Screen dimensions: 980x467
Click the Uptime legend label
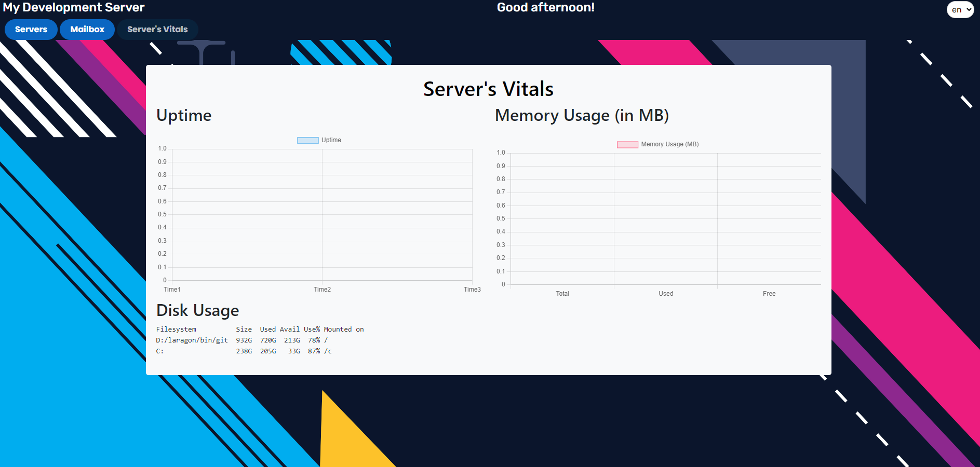click(331, 140)
